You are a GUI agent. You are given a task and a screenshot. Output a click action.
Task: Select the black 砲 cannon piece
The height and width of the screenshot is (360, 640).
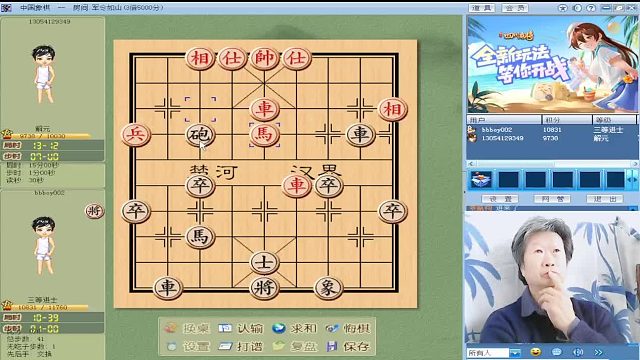click(200, 134)
